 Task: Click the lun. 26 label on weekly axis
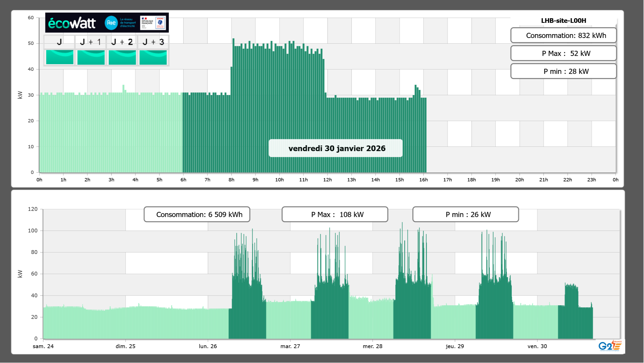tap(208, 346)
